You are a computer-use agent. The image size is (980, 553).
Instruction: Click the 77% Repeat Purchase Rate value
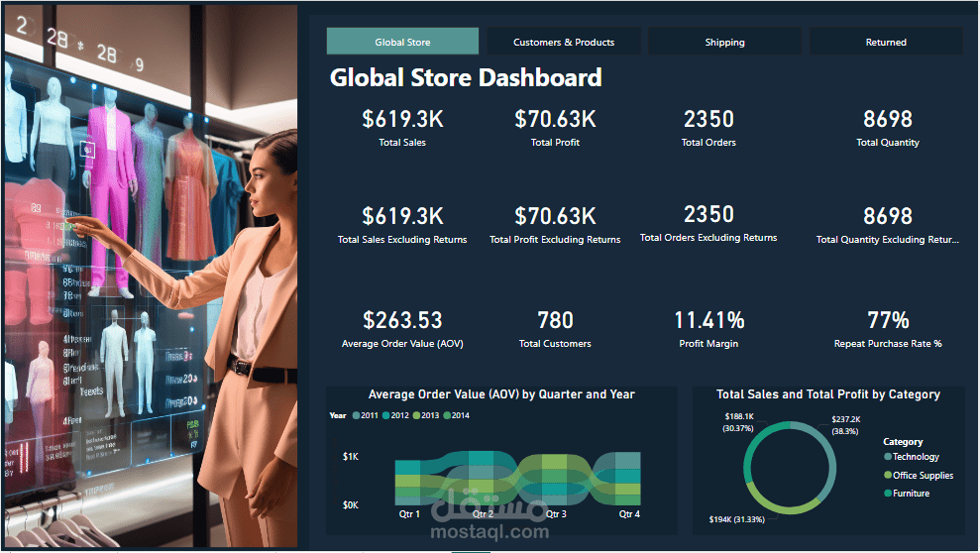coord(888,320)
